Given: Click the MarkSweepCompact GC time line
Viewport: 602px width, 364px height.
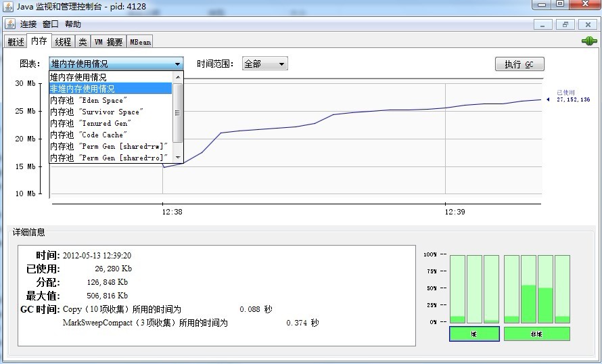Looking at the screenshot, I should click(x=191, y=323).
